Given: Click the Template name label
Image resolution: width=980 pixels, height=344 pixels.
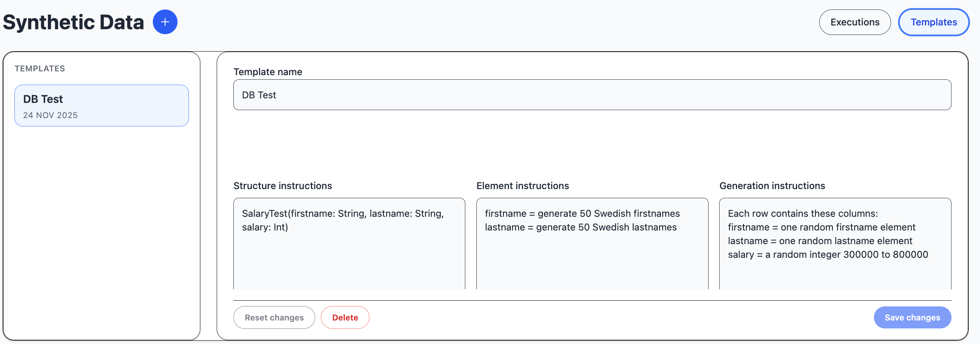Looking at the screenshot, I should click(268, 72).
